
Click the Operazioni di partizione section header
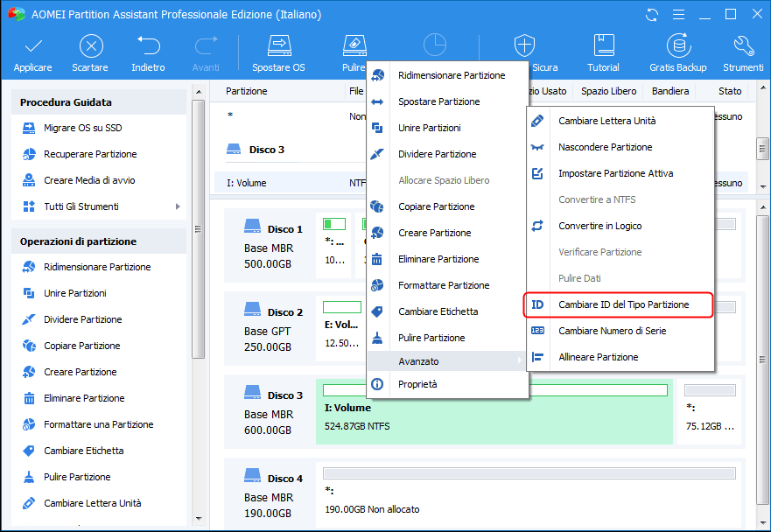pyautogui.click(x=98, y=241)
